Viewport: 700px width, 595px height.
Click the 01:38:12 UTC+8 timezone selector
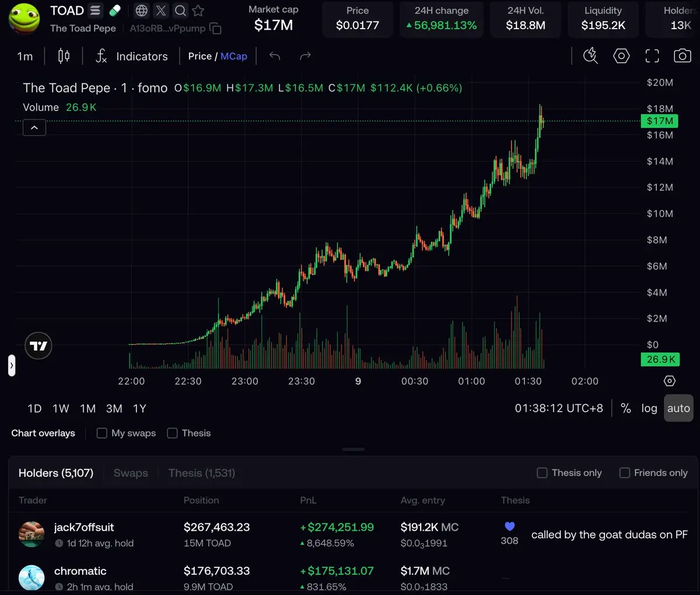pos(559,408)
